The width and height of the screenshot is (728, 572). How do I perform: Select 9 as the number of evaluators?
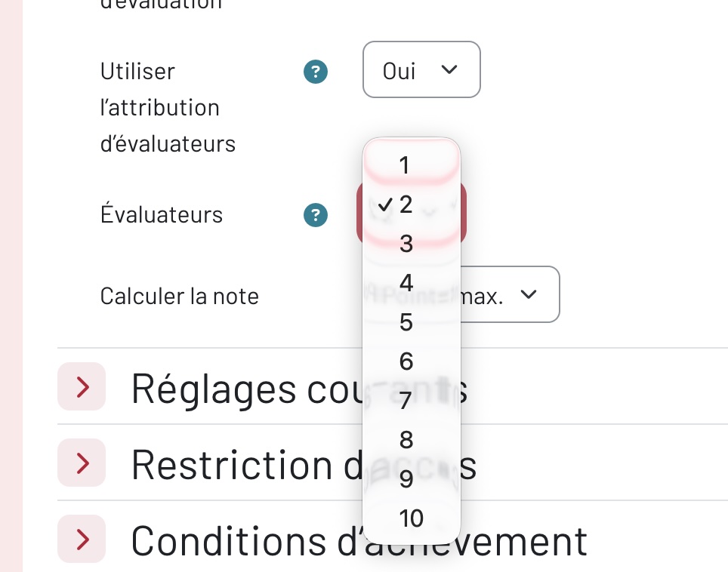pos(406,479)
